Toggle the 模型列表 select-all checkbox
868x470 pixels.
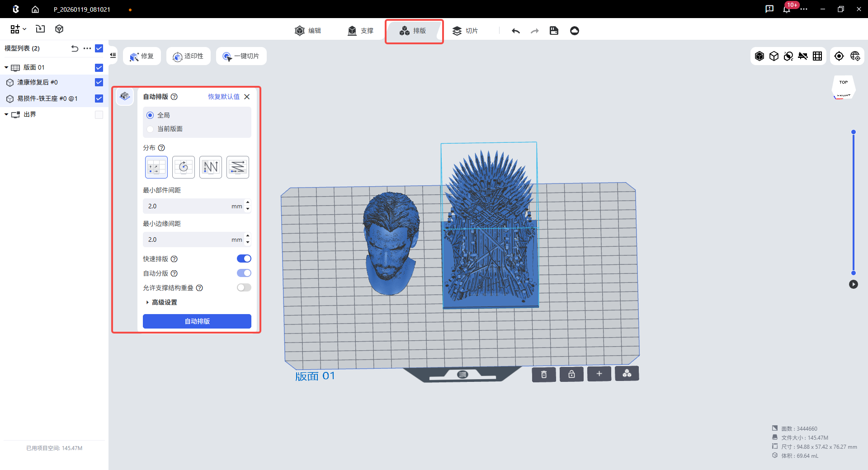pos(99,48)
